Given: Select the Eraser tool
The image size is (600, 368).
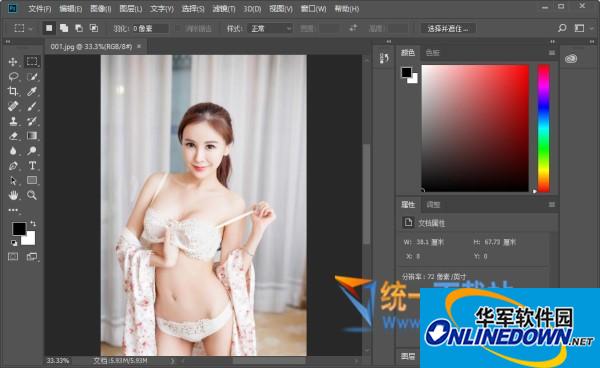Looking at the screenshot, I should tap(13, 136).
